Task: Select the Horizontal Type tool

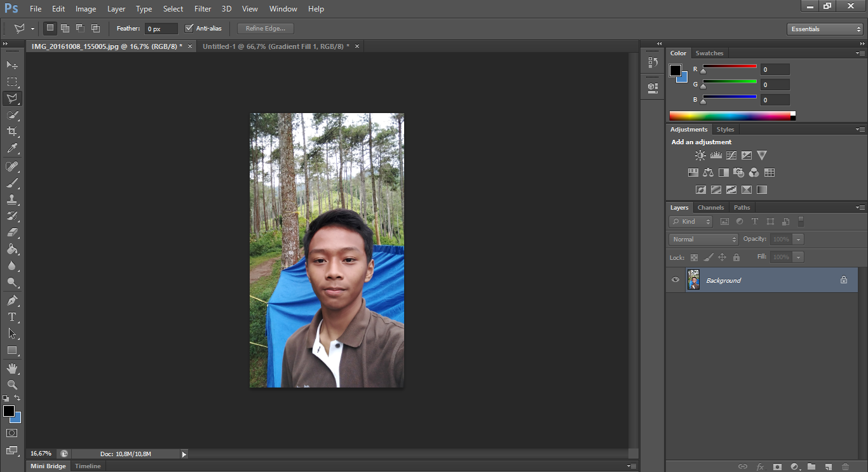Action: (12, 317)
